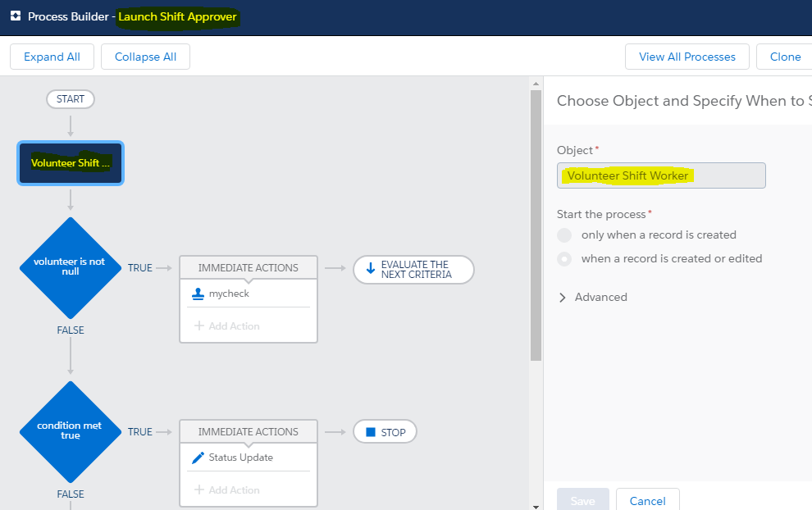Expand all process nodes

52,57
